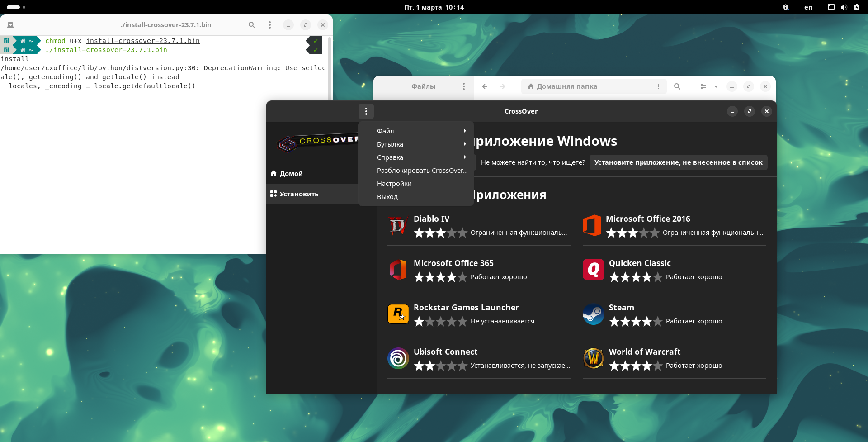Click the terminal search icon
The width and height of the screenshot is (868, 442).
[252, 25]
